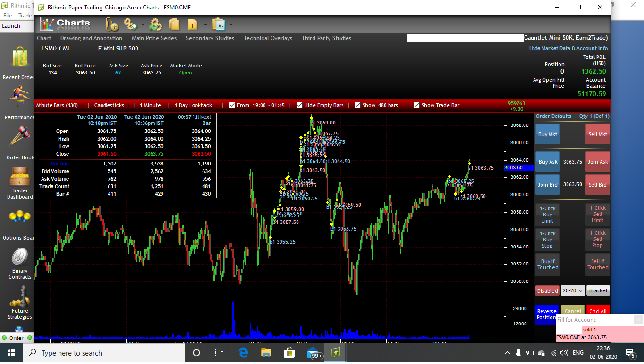Open the Launch box in Rithmic window
Image resolution: width=644 pixels, height=364 pixels.
(x=17, y=26)
